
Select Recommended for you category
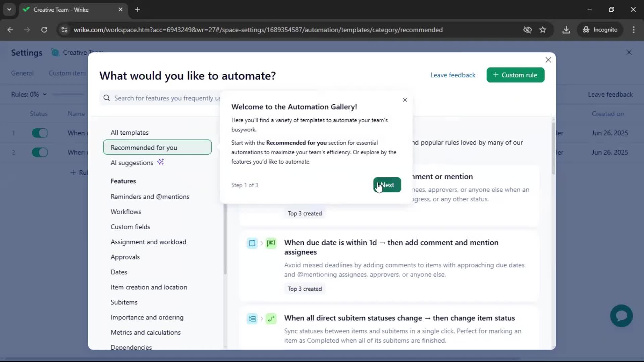(x=157, y=147)
